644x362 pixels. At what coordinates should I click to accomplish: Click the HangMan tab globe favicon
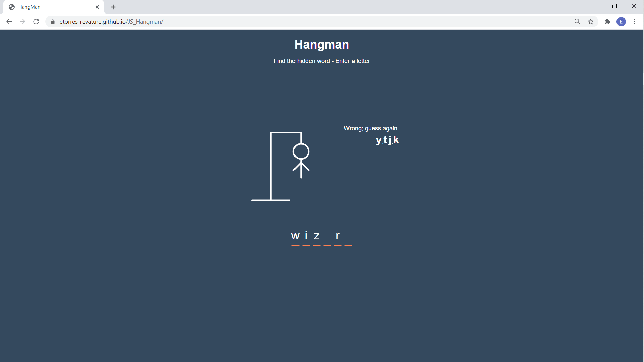(12, 7)
